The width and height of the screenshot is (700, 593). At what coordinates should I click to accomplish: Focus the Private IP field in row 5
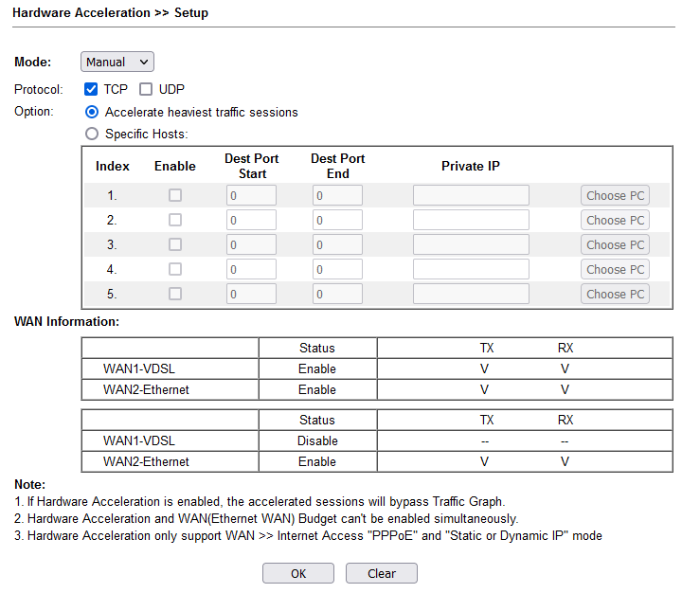click(471, 294)
